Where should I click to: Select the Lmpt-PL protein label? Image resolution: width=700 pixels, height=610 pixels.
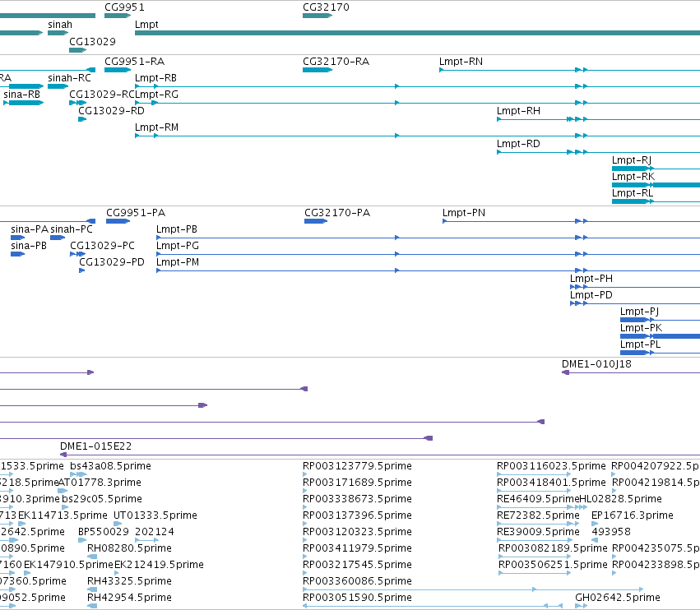640,344
